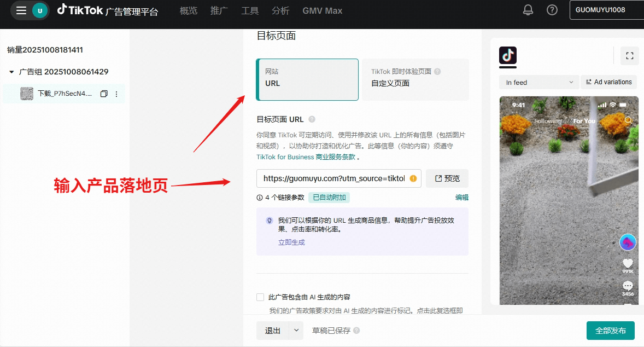Open the Ad variations button
The height and width of the screenshot is (347, 644).
click(x=608, y=82)
